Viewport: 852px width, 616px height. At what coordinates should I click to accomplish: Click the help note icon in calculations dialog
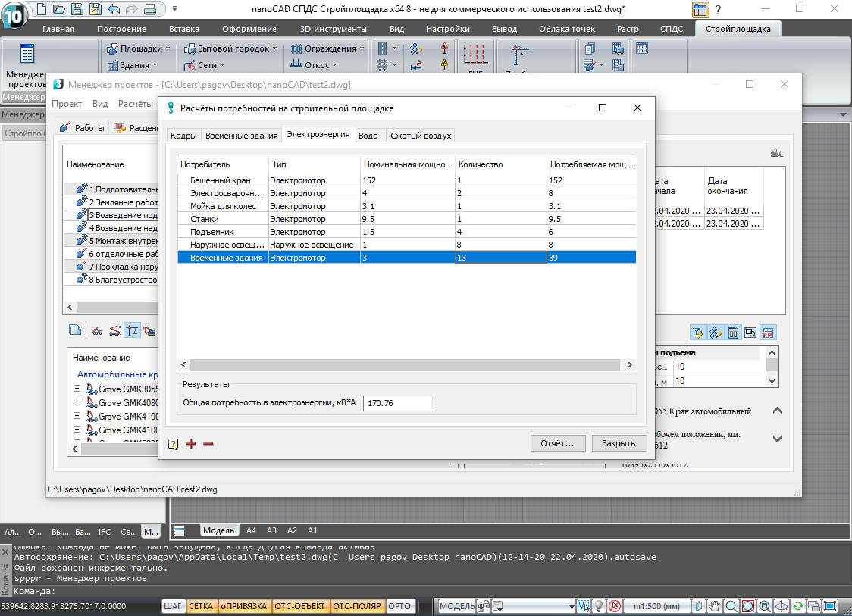(x=174, y=444)
